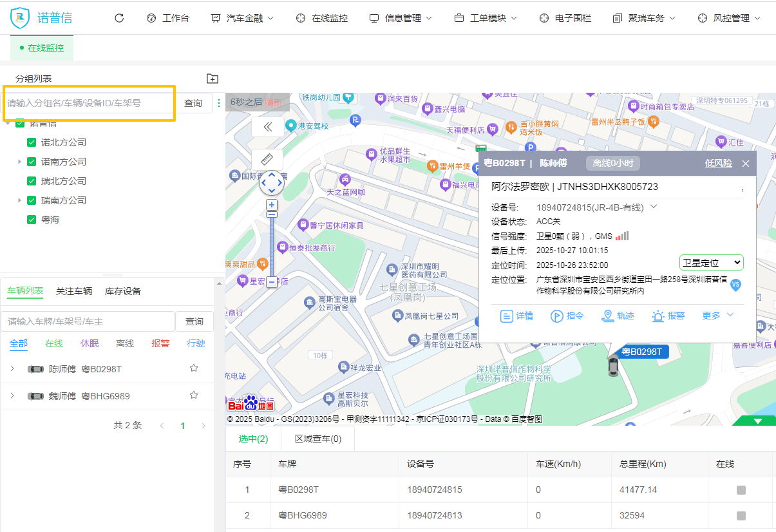Uncheck the 诺北方公司 group checkbox
The width and height of the screenshot is (776, 532).
[x=31, y=142]
